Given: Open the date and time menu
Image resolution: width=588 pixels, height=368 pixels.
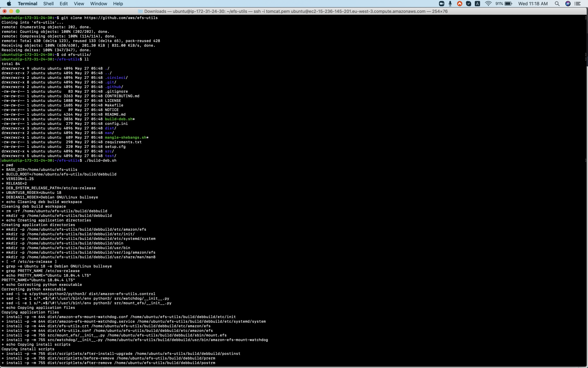Looking at the screenshot, I should tap(533, 4).
